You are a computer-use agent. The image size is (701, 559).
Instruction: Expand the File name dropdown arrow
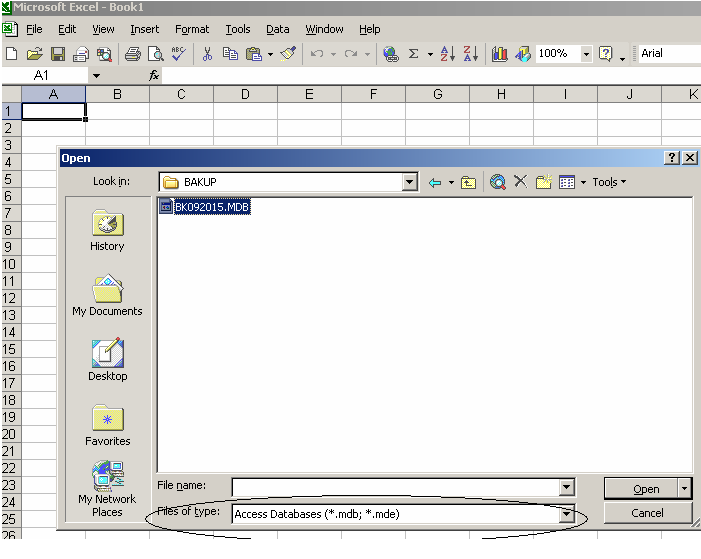[566, 487]
